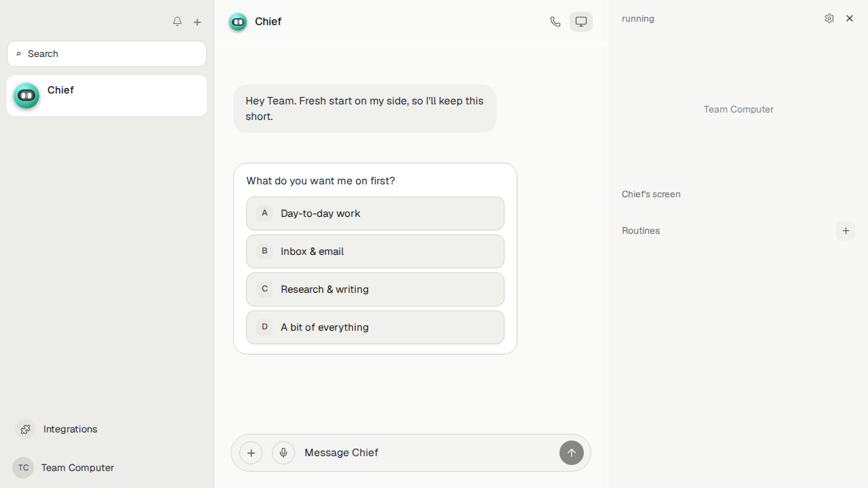Activate microphone voice input
This screenshot has height=488, width=868.
coord(283,453)
